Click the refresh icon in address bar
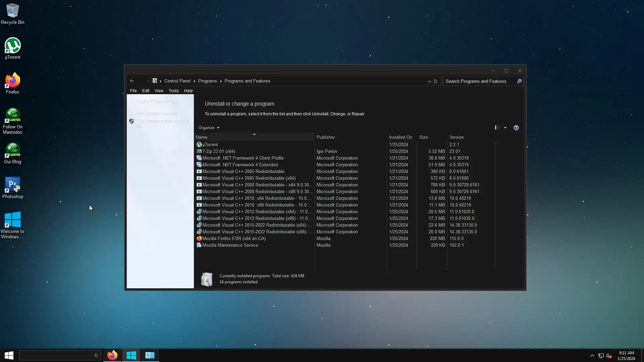 (436, 81)
